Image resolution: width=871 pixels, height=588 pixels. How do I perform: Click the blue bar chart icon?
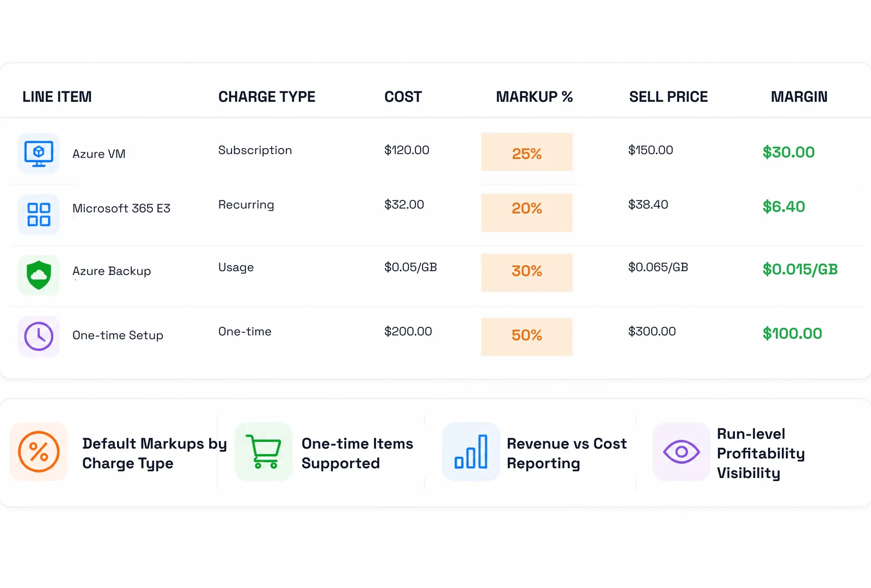point(471,452)
